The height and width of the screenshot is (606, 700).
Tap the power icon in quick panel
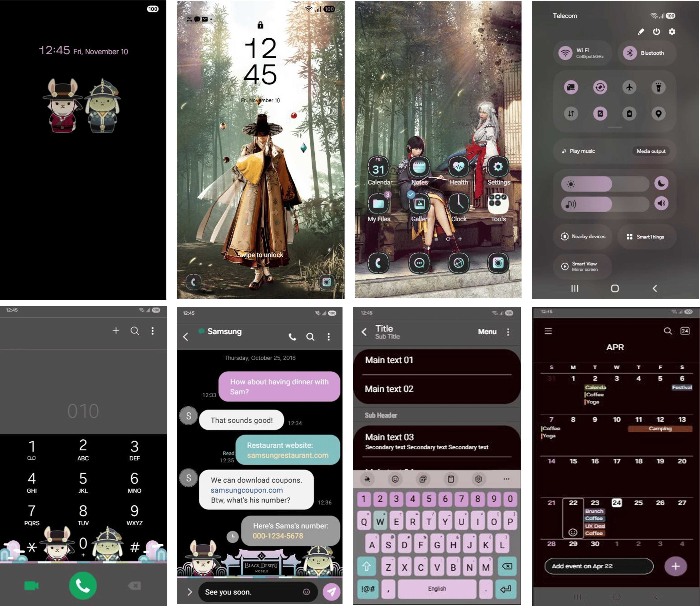point(656,32)
